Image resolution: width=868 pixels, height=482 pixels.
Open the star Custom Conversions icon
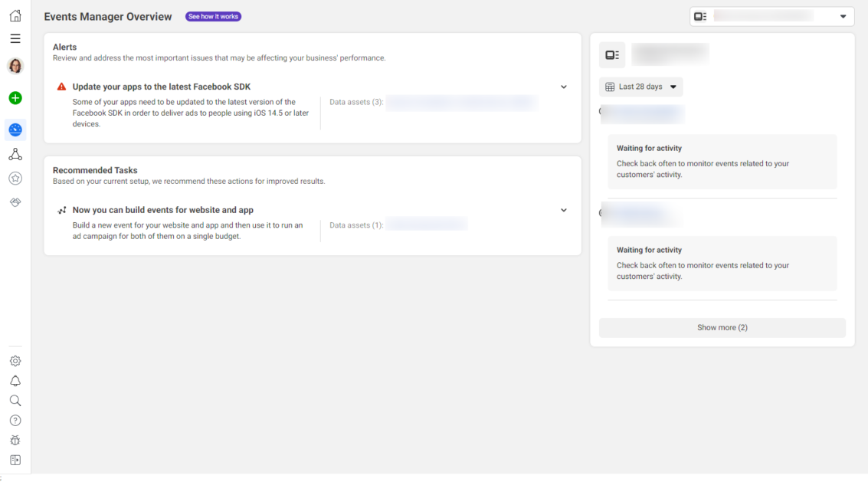15,179
